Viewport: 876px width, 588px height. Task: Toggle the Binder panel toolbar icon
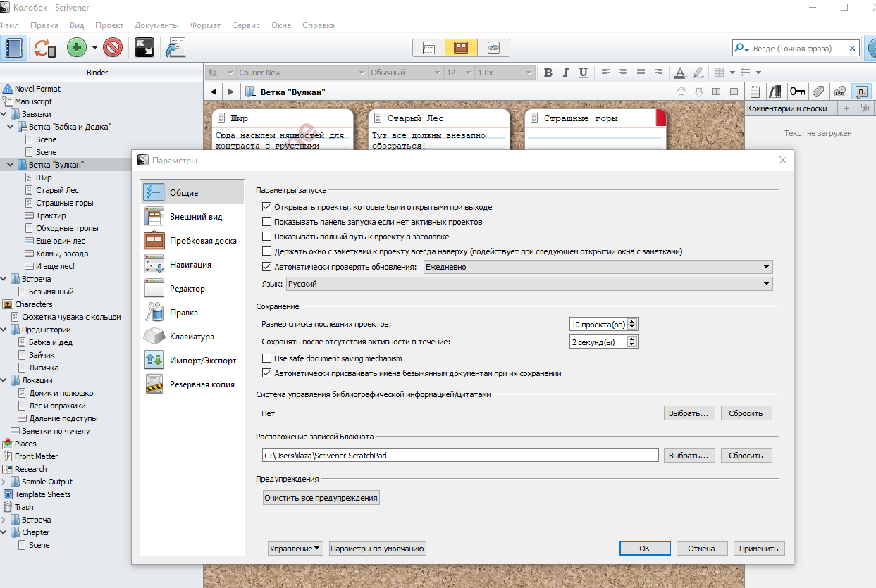point(13,47)
